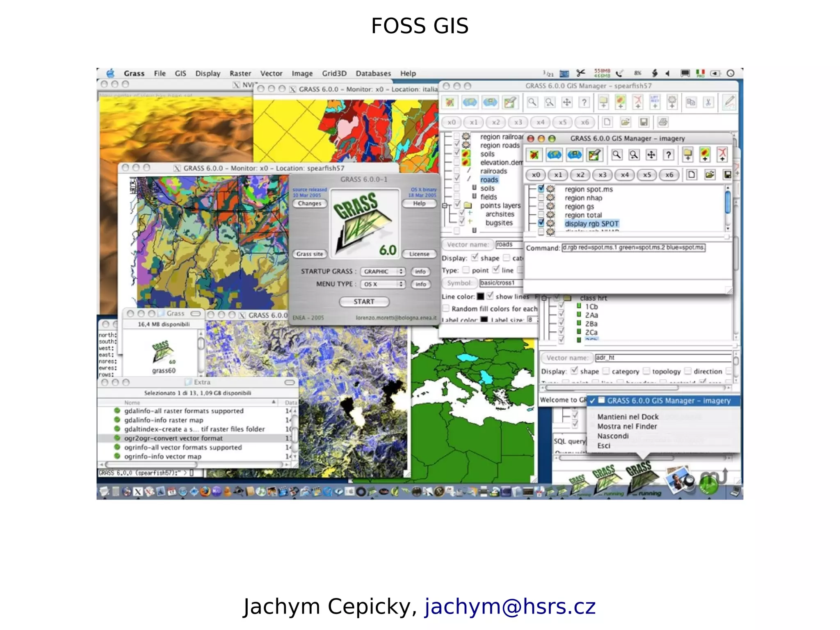Open the MENU TYPE OS X dropdown
840x630 pixels.
[383, 284]
